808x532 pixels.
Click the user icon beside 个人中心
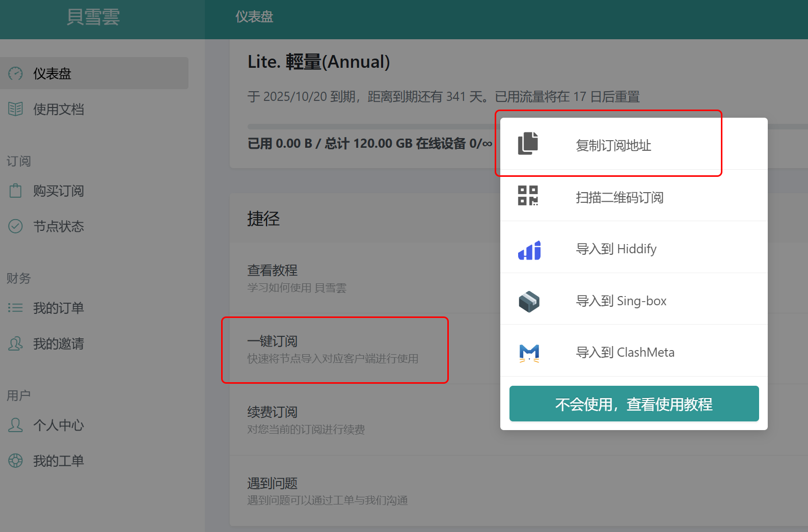(x=15, y=425)
